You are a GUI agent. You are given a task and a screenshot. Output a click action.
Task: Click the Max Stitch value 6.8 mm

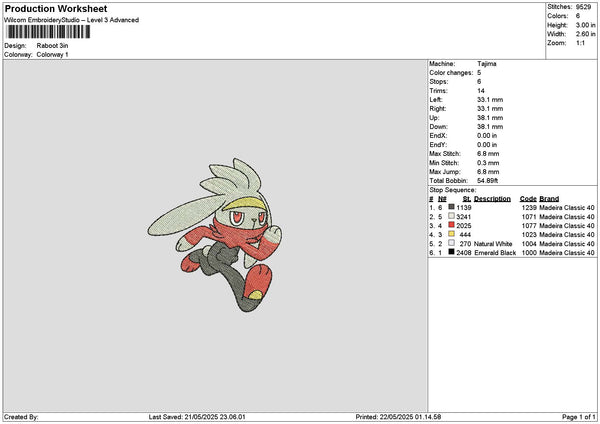pyautogui.click(x=488, y=154)
